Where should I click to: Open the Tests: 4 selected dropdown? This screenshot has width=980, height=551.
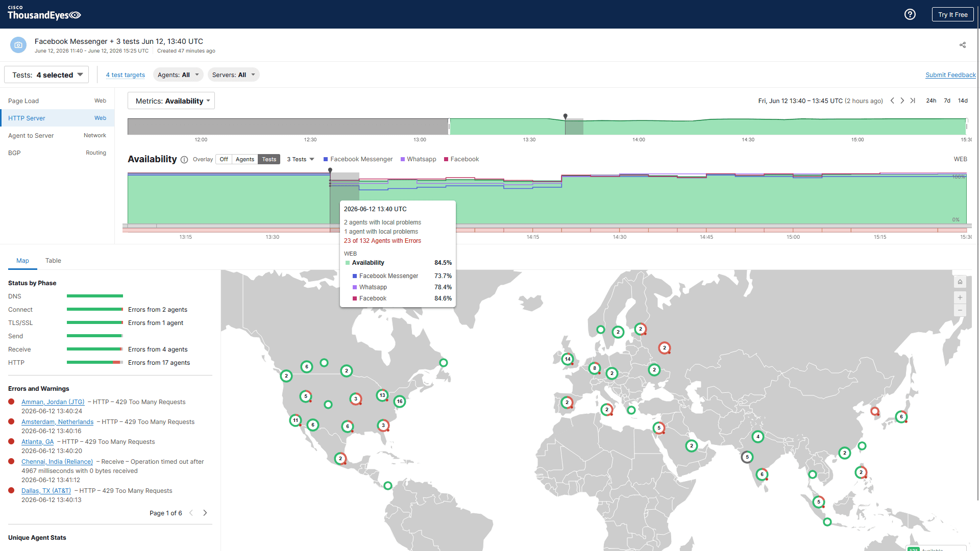(x=46, y=75)
